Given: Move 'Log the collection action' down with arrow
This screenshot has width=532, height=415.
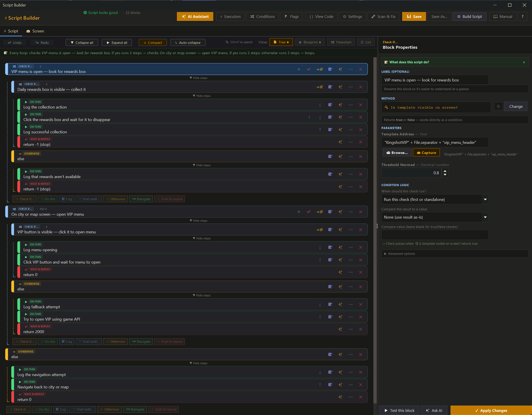Looking at the screenshot, I should (x=320, y=105).
